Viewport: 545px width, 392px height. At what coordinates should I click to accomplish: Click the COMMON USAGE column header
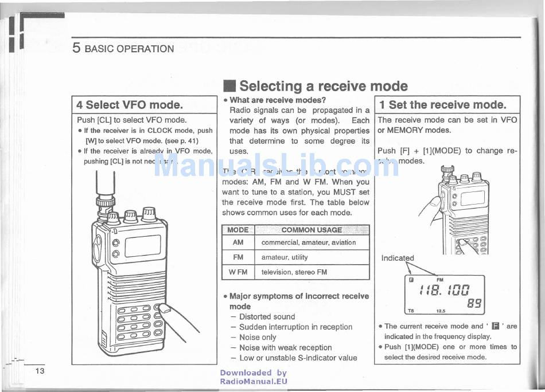pos(312,230)
